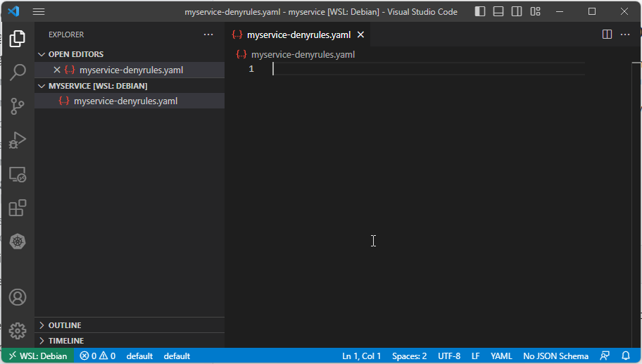Open the Kubernetes view

18,241
